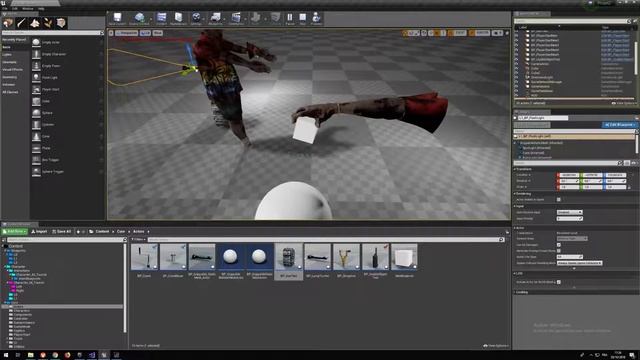The width and height of the screenshot is (640, 360).
Task: Select the Paint mode brush icon
Action: tap(21, 23)
